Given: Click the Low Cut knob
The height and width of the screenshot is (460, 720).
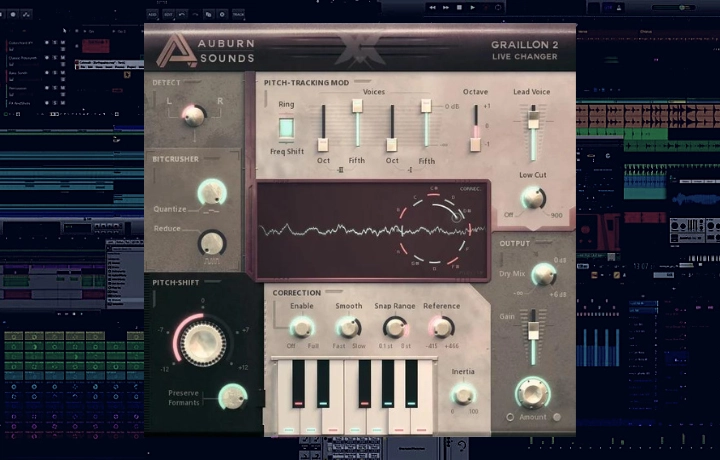Looking at the screenshot, I should pos(533,198).
